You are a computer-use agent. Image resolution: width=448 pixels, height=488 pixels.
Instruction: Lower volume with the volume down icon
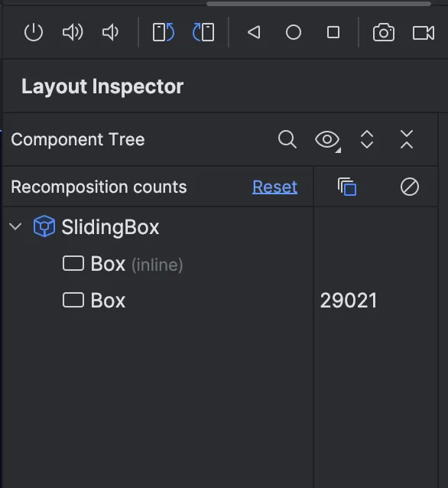tap(110, 32)
